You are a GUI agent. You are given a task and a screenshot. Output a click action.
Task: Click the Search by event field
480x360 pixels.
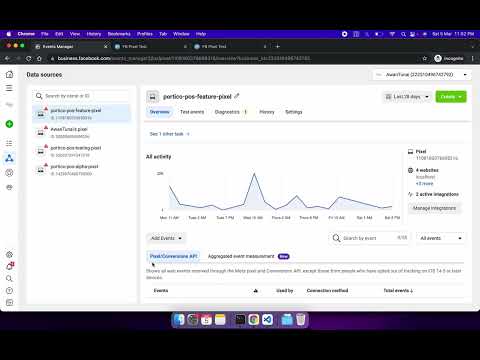click(369, 238)
